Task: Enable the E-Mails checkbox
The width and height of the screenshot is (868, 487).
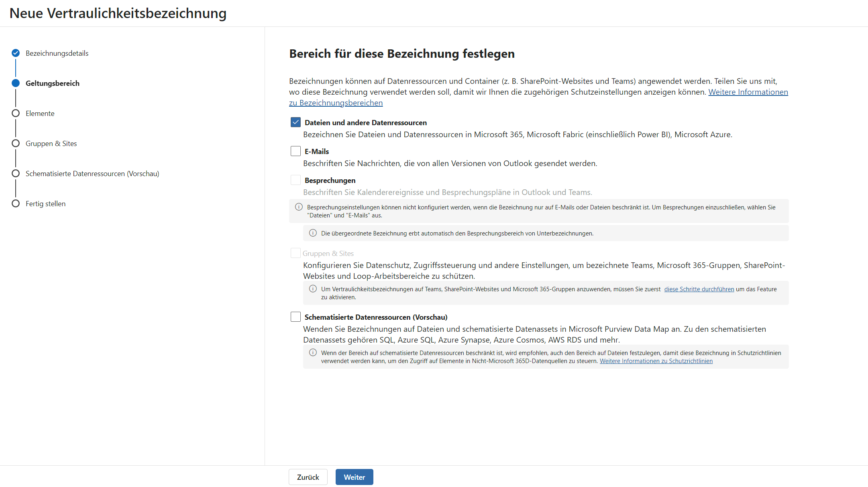Action: [x=295, y=151]
